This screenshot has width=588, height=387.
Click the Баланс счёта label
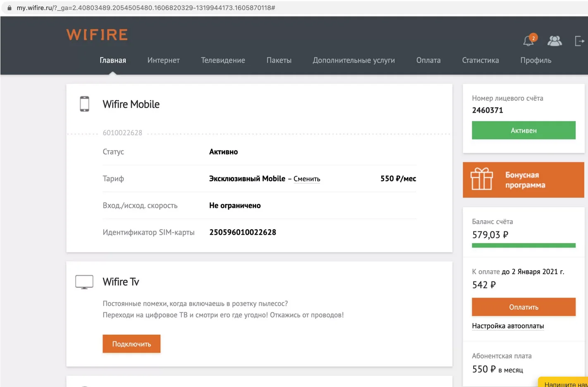(492, 221)
